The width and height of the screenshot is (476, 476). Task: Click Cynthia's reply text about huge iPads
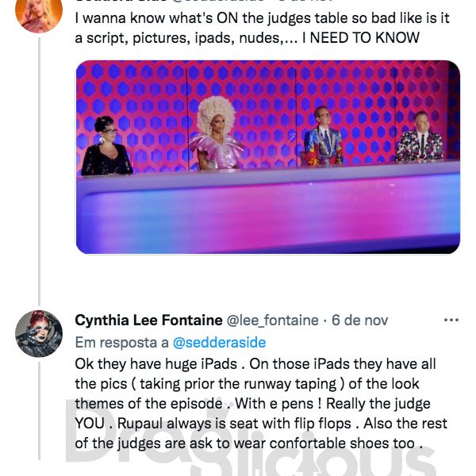click(261, 404)
